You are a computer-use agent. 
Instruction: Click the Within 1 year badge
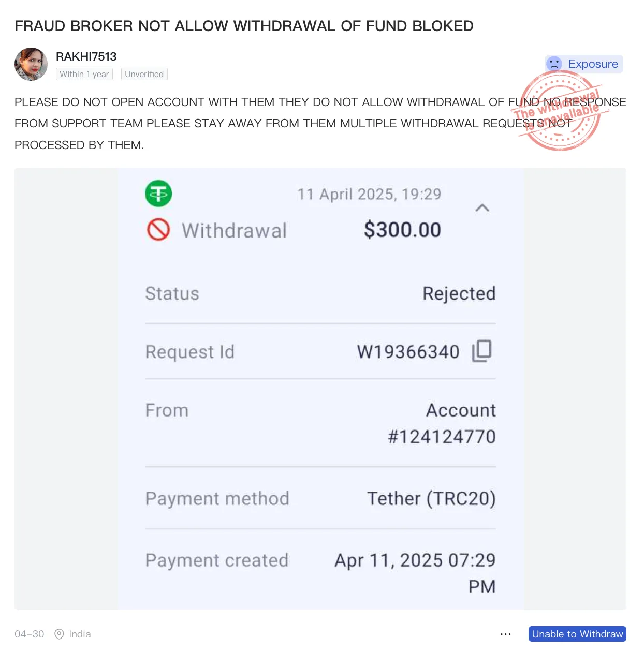tap(84, 74)
